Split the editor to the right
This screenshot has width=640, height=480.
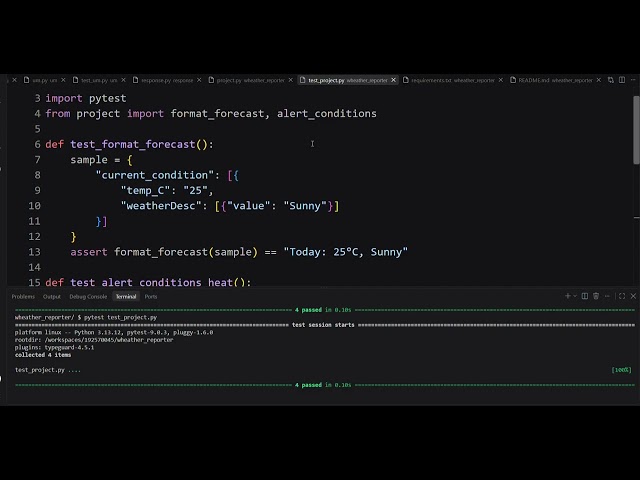pos(622,80)
